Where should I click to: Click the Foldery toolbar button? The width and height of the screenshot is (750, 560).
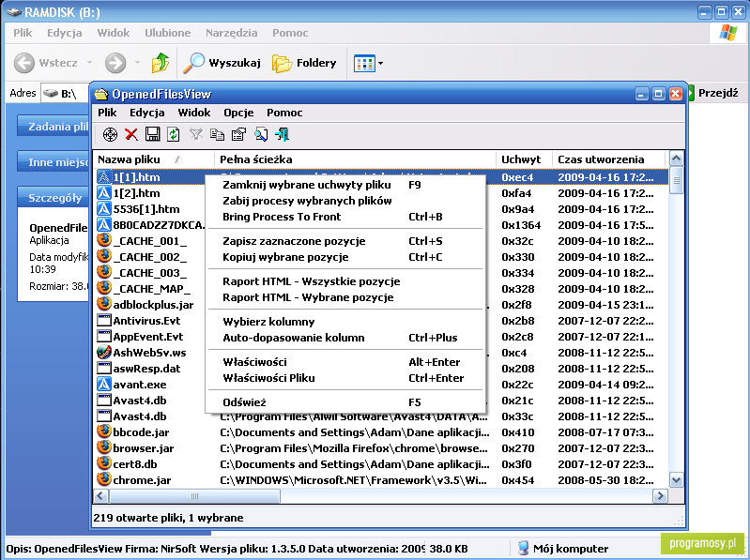tap(304, 63)
